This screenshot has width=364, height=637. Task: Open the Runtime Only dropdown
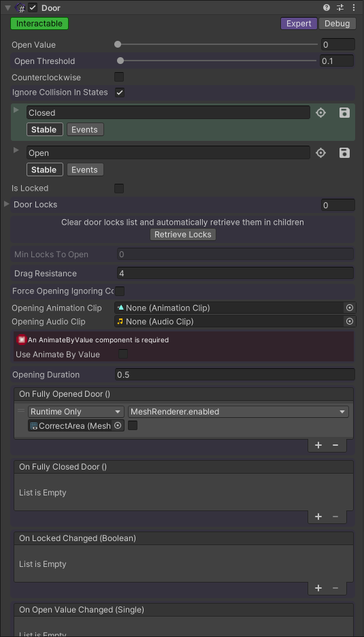click(76, 412)
